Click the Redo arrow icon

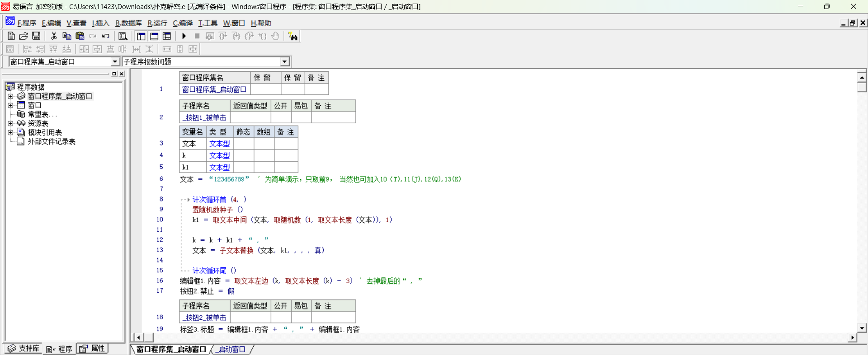[x=93, y=36]
